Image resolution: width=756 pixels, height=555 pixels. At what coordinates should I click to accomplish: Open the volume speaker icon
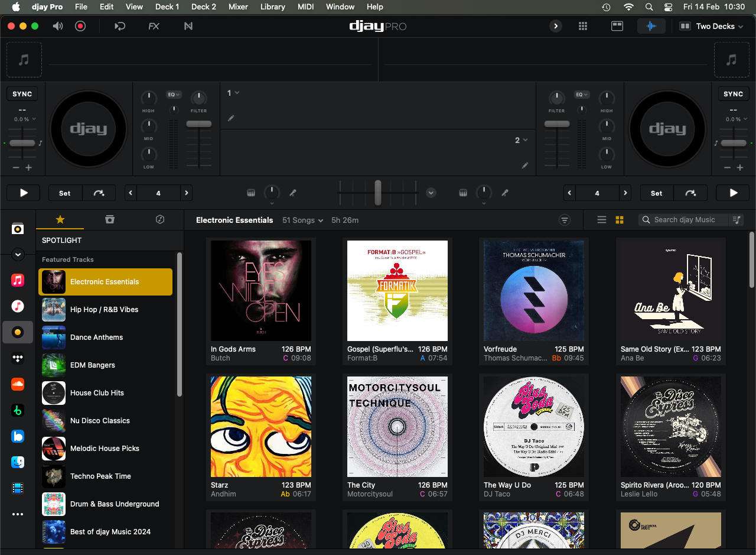tap(58, 26)
